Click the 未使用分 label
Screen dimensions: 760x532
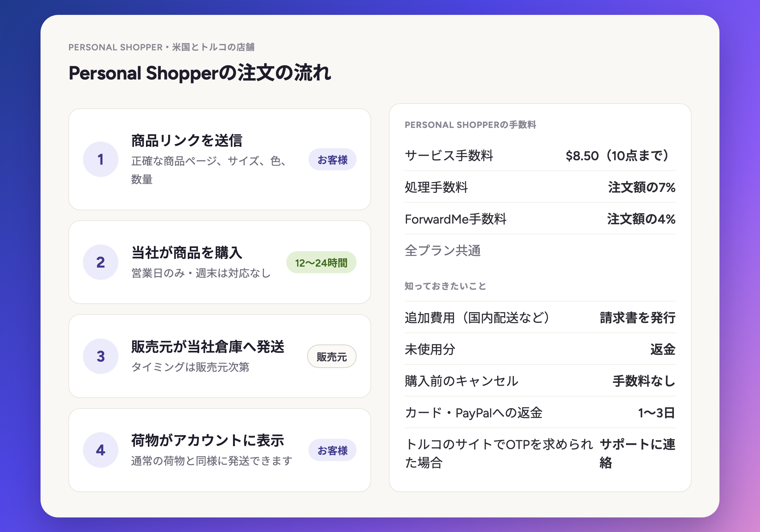coord(430,349)
